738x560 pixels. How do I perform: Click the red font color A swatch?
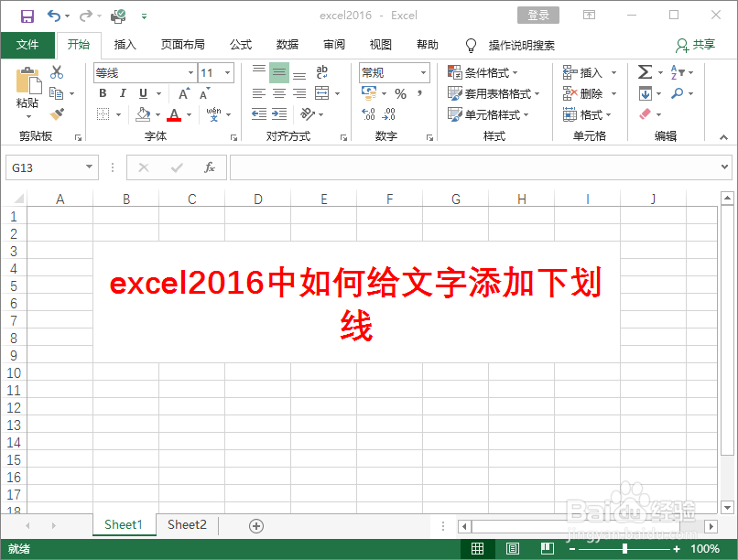(174, 114)
